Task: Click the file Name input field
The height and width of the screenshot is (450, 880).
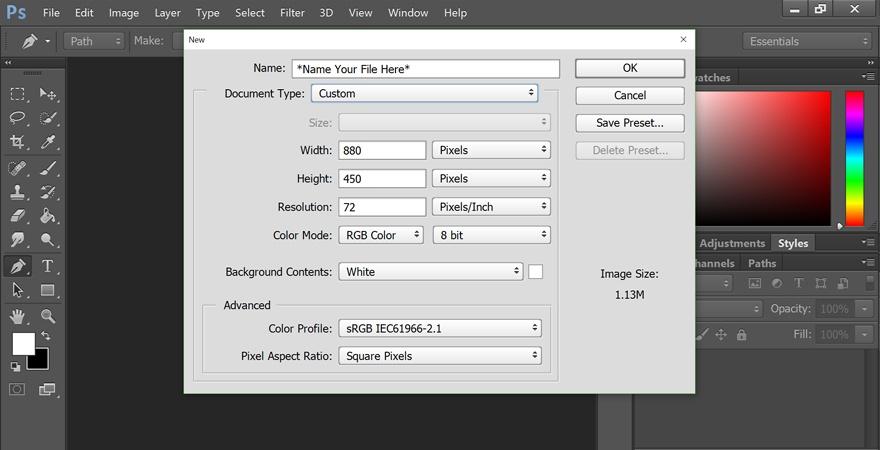Action: 425,69
